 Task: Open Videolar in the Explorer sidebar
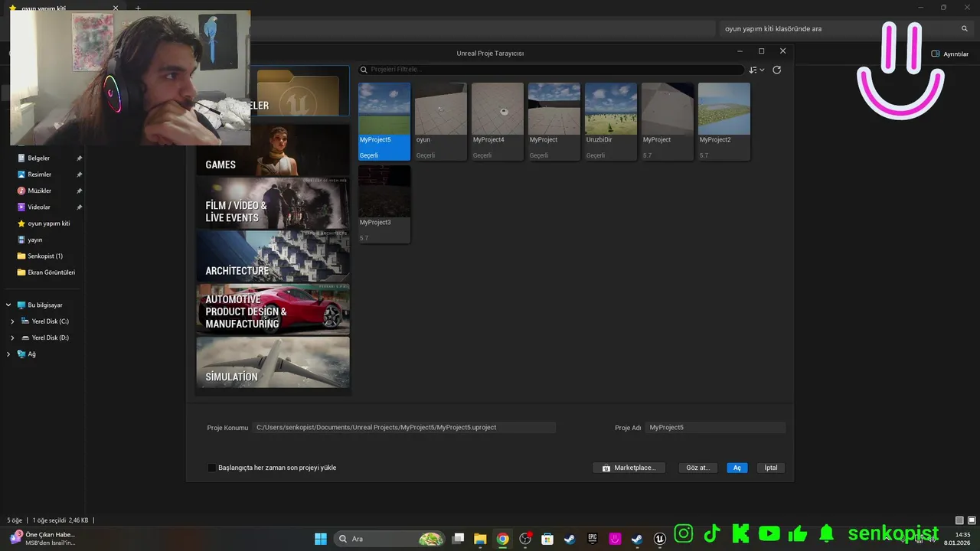coord(39,207)
